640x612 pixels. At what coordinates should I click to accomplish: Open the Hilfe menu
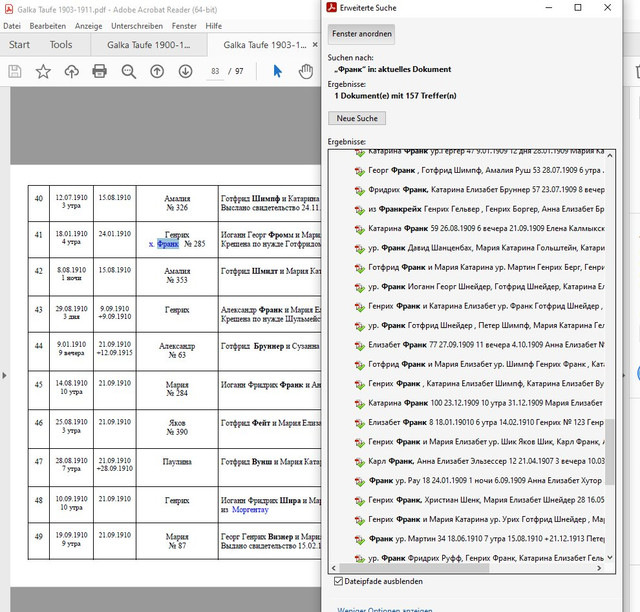coord(213,26)
